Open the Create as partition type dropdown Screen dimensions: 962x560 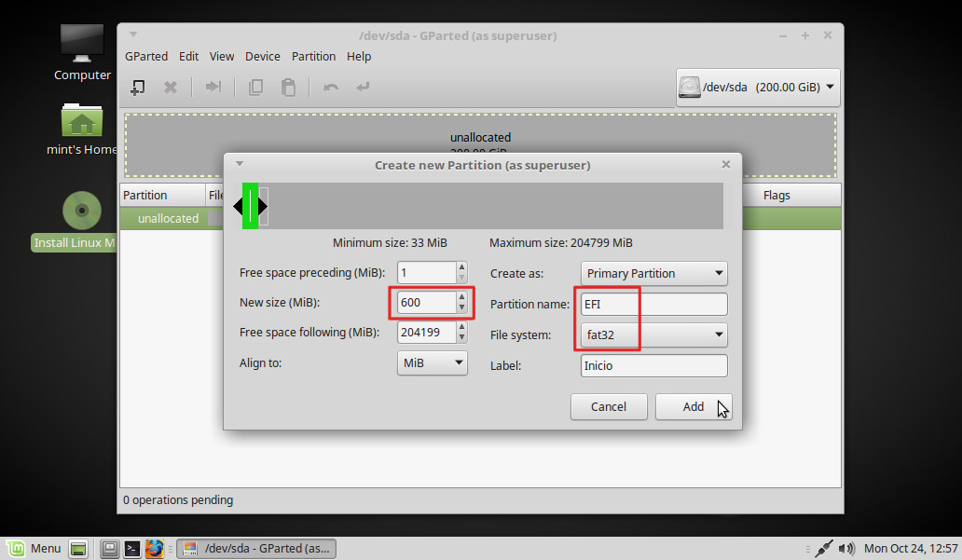pyautogui.click(x=654, y=273)
